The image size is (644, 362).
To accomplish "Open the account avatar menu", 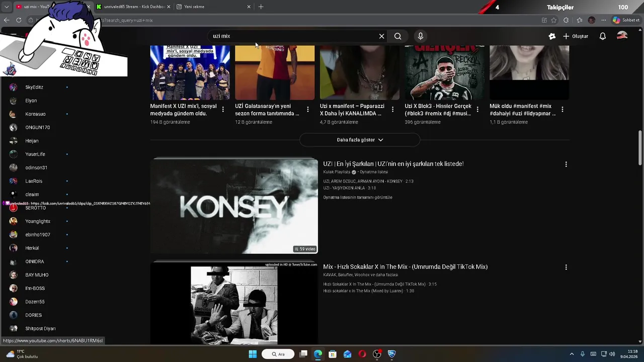I will pyautogui.click(x=622, y=36).
